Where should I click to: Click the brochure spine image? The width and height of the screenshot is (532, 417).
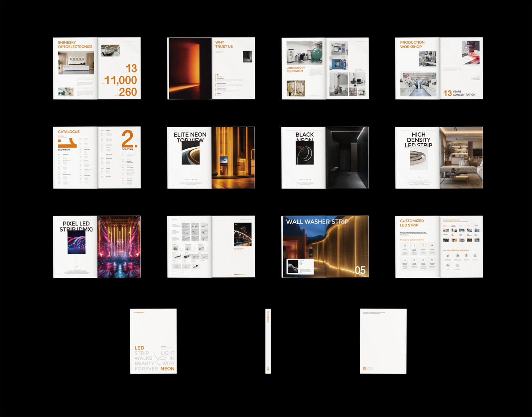268,341
